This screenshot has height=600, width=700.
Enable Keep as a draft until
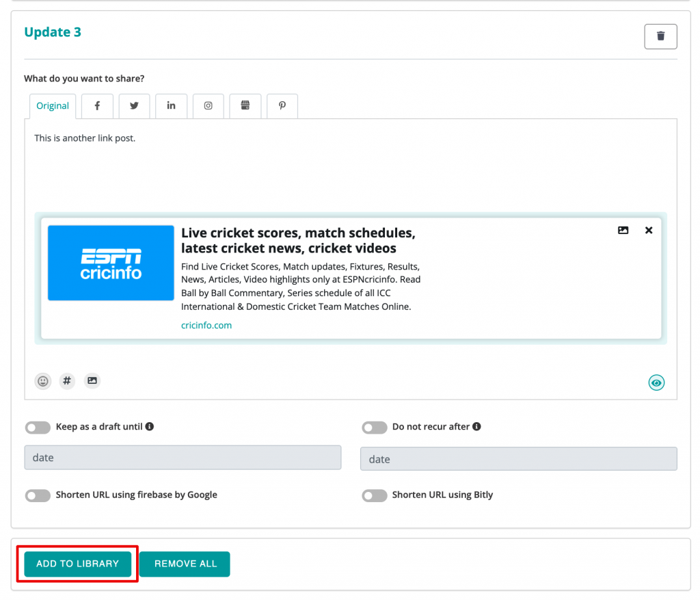point(38,428)
